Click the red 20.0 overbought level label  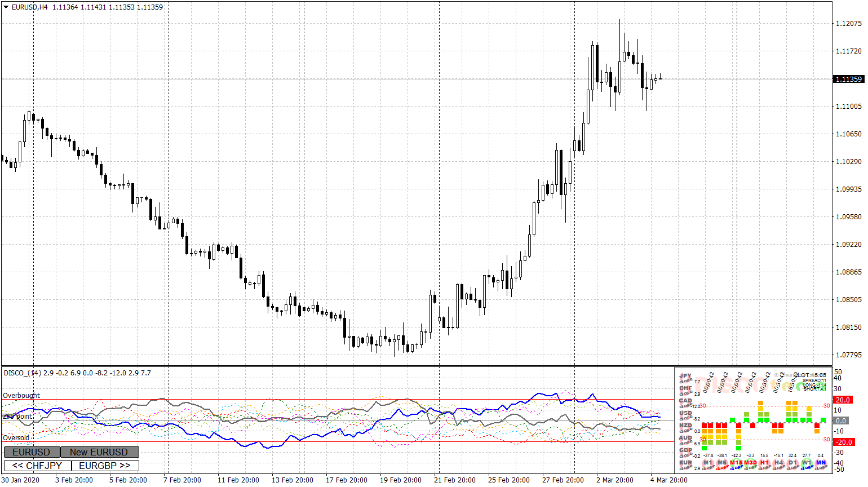[x=842, y=400]
